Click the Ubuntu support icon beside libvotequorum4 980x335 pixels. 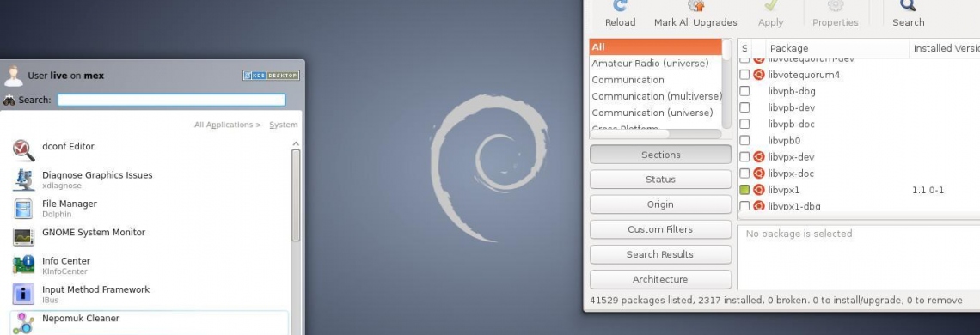pos(759,75)
